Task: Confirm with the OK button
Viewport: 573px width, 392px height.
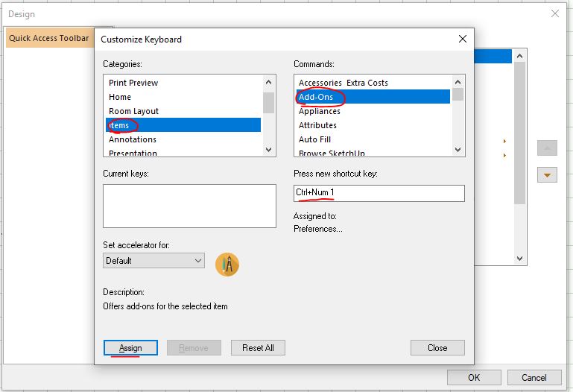Action: tap(474, 378)
